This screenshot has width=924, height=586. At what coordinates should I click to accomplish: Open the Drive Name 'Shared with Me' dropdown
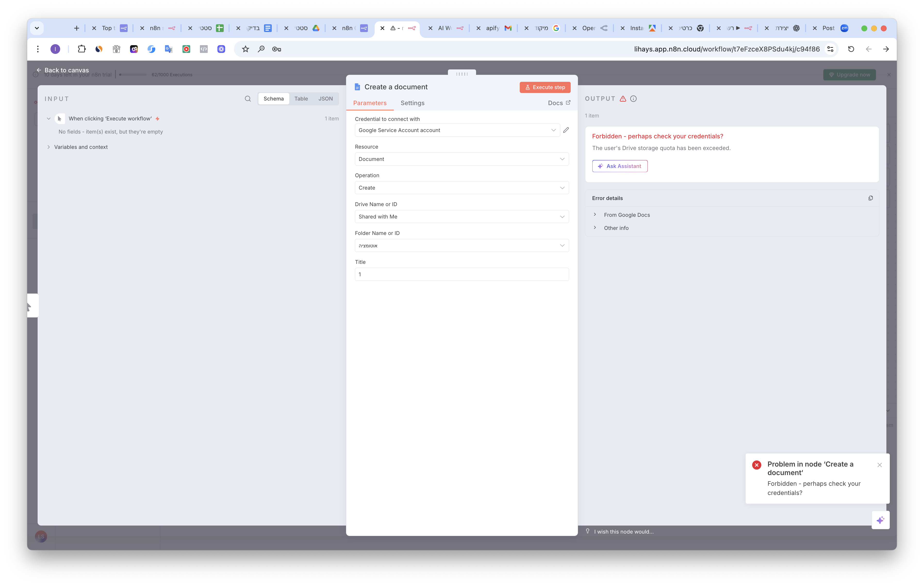click(462, 217)
